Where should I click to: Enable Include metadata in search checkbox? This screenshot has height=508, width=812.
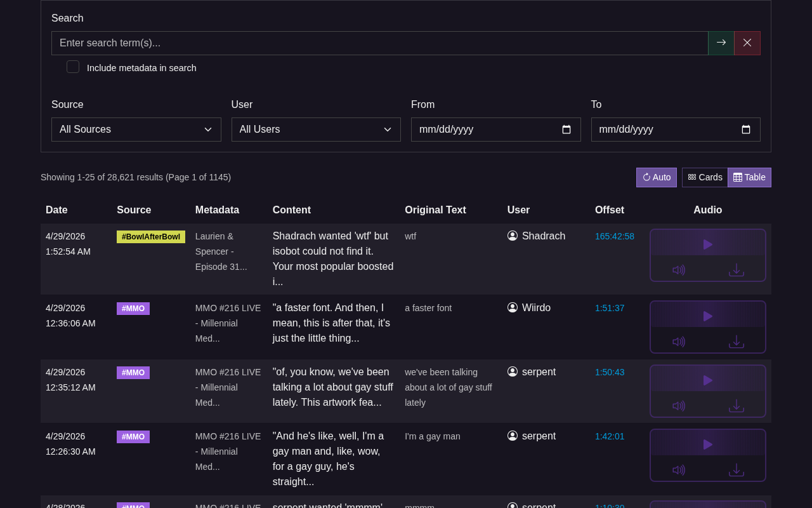point(73,67)
